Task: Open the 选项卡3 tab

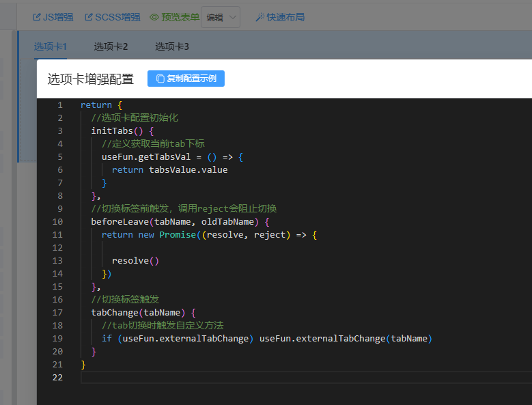Action: (171, 46)
